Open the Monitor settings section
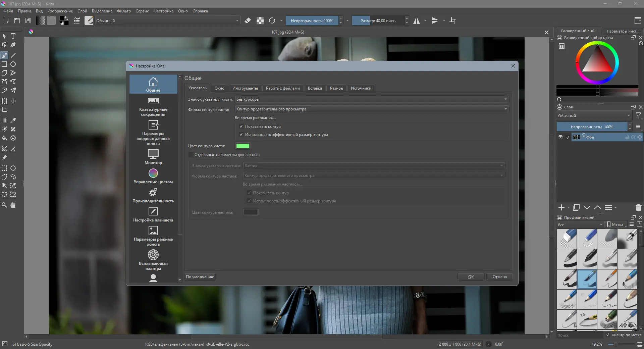This screenshot has width=644, height=349. tap(153, 157)
